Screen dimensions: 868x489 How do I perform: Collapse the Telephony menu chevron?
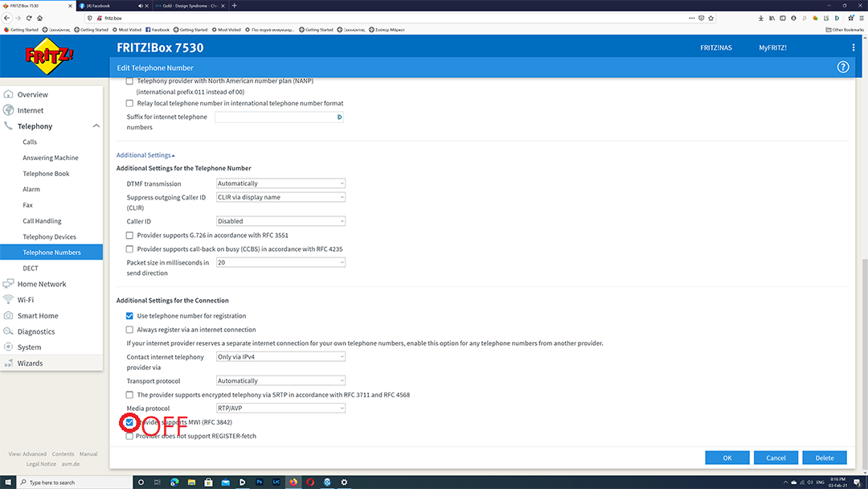pyautogui.click(x=96, y=126)
